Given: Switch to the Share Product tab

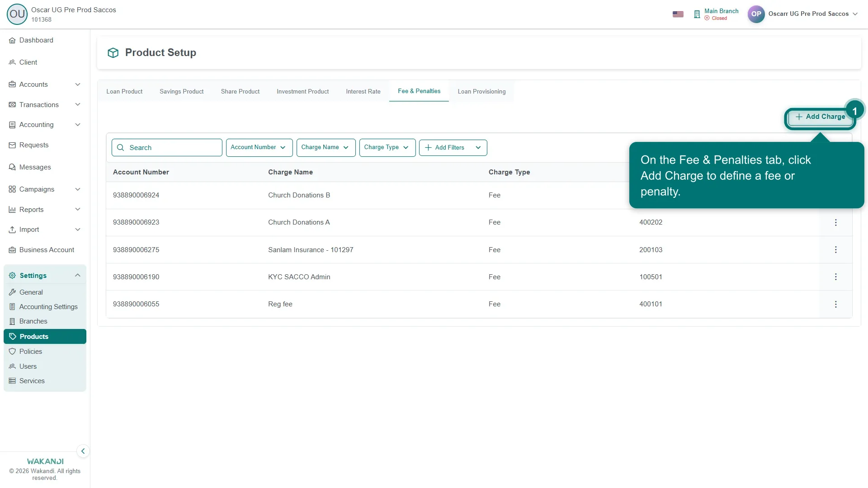Looking at the screenshot, I should tap(240, 92).
